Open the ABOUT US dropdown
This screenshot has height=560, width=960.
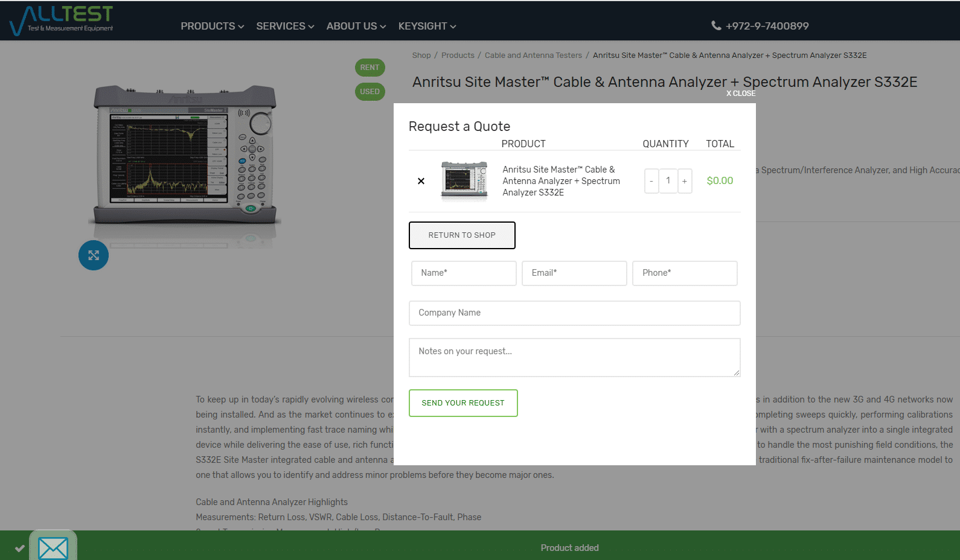pos(356,26)
